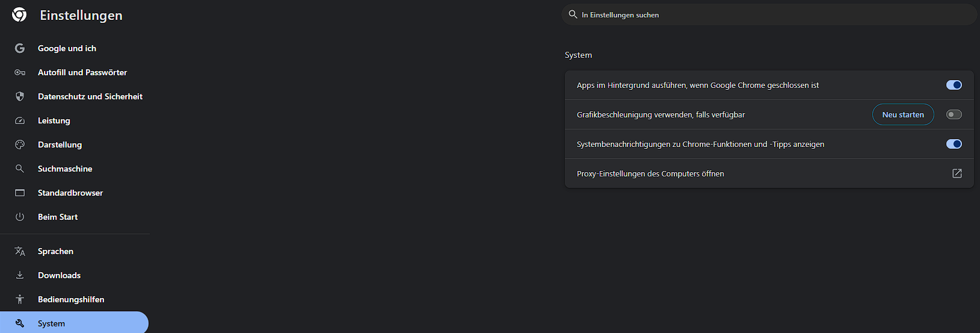Viewport: 980px width, 333px height.
Task: Click the shield icon for Datenschutz und Sicherheit
Action: pyautogui.click(x=20, y=96)
